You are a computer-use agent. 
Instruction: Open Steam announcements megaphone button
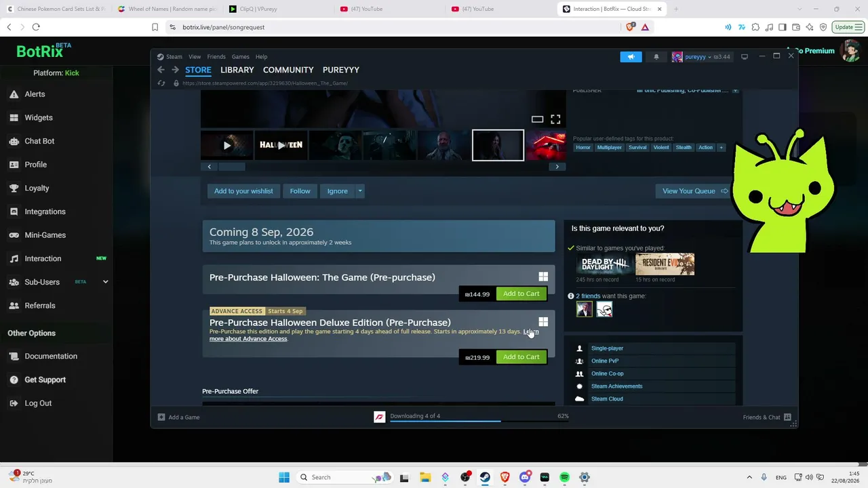click(631, 57)
